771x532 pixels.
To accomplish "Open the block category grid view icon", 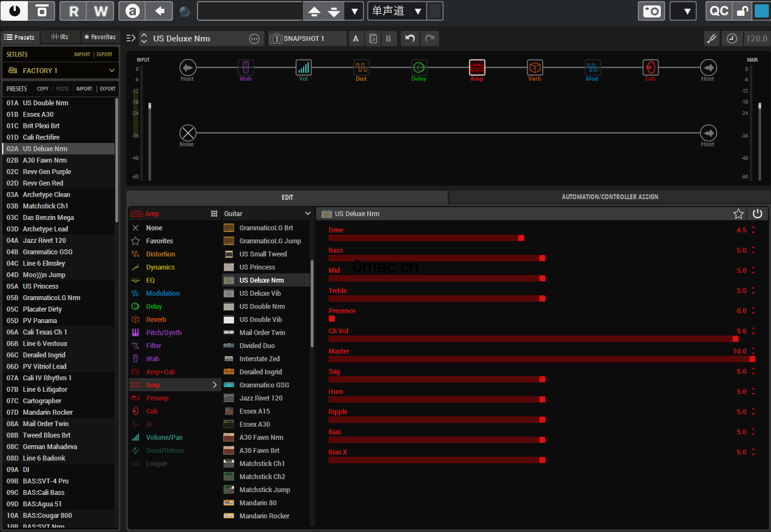I will (214, 214).
